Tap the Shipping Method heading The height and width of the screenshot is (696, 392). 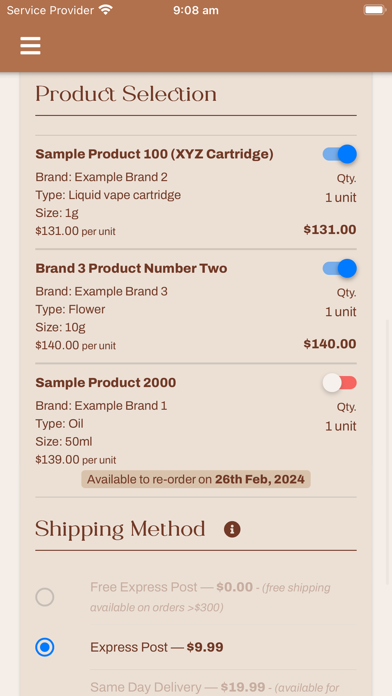coord(120,529)
